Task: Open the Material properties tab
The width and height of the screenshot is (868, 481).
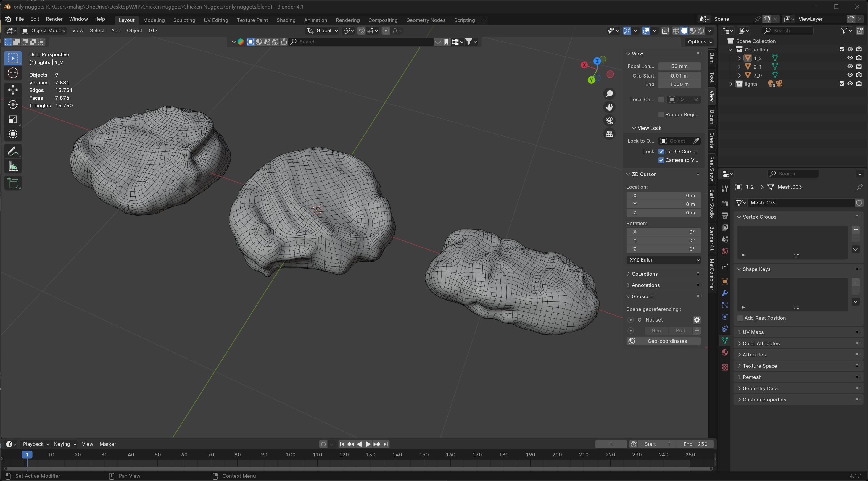Action: pyautogui.click(x=724, y=352)
